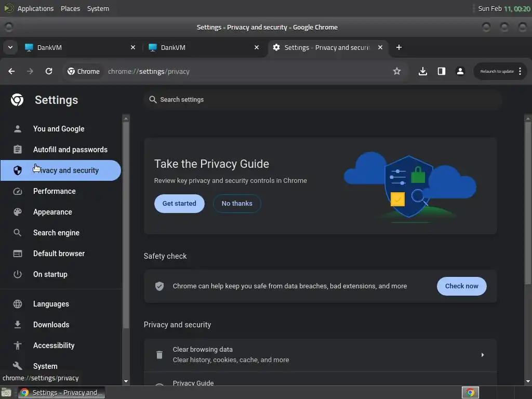Open the Places menu
532x399 pixels.
[x=70, y=8]
